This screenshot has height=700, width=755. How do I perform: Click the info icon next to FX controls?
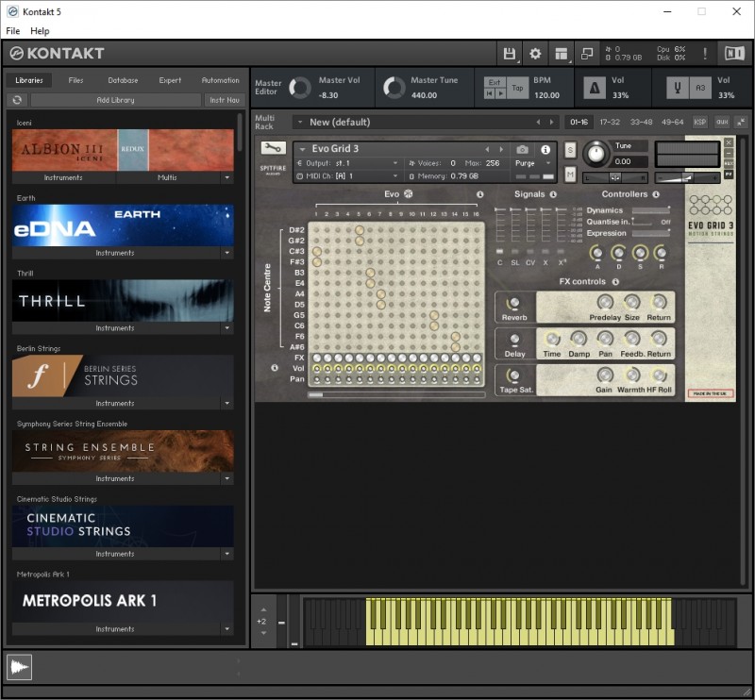click(x=615, y=282)
